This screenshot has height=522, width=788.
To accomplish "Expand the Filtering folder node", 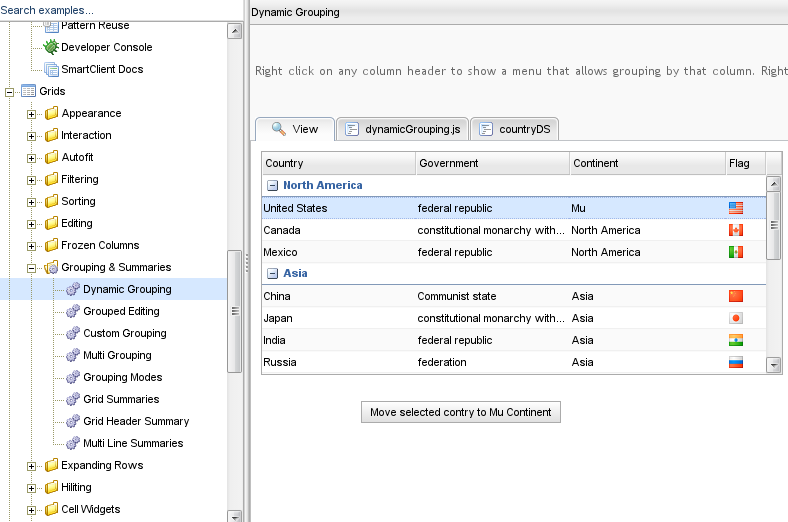I will (31, 180).
